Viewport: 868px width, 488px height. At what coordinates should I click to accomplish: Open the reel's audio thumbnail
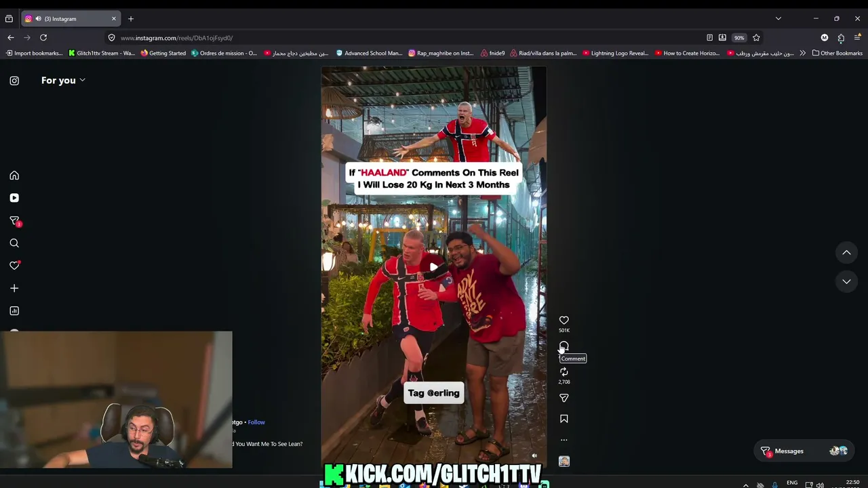pyautogui.click(x=564, y=462)
